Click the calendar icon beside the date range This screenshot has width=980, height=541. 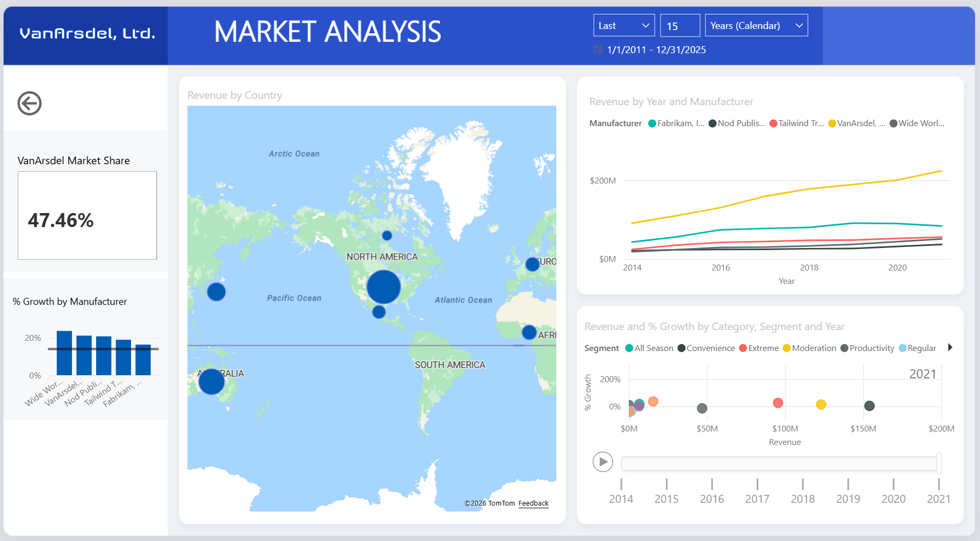[598, 49]
